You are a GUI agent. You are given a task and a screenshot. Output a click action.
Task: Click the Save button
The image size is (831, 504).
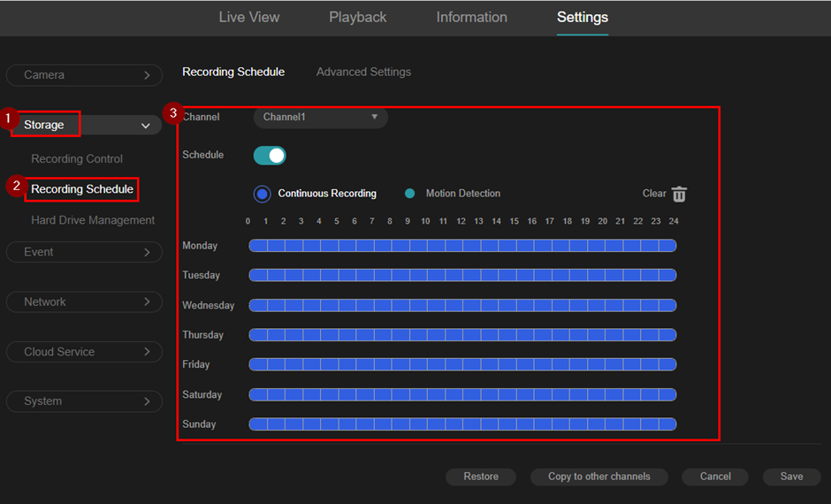click(x=791, y=477)
